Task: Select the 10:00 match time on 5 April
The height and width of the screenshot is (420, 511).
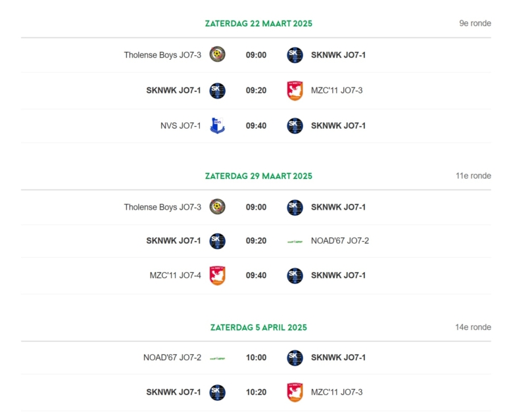Action: (256, 358)
